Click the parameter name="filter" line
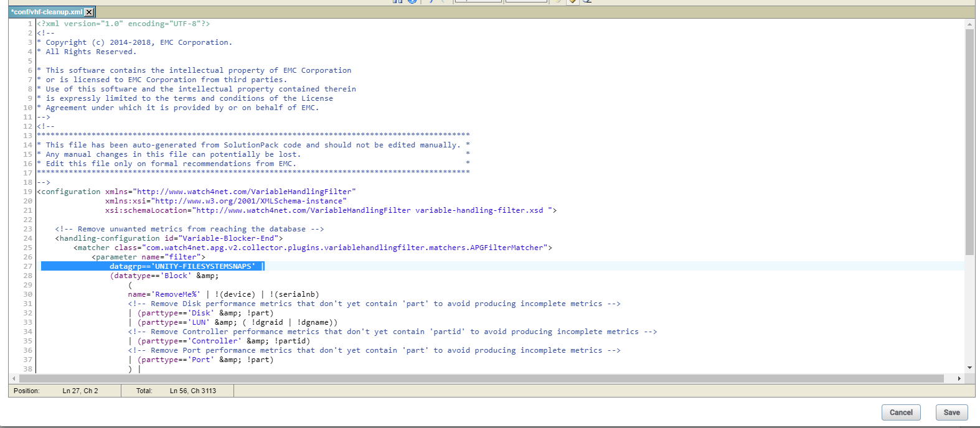 (148, 257)
